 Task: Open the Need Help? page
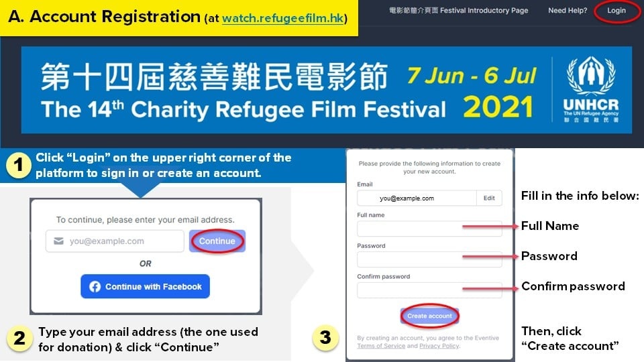tap(567, 11)
